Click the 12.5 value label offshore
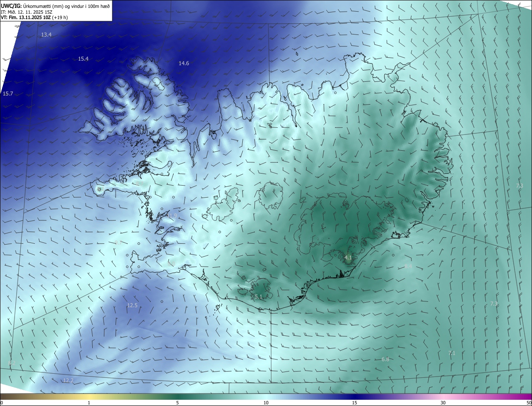The image size is (532, 406). coord(132,306)
